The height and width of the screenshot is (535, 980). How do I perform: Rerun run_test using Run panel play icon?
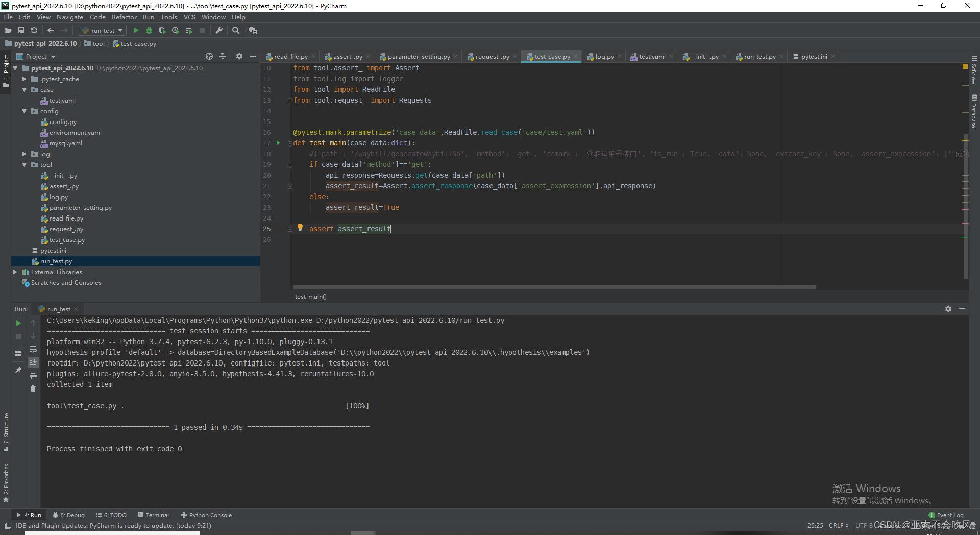click(x=18, y=323)
